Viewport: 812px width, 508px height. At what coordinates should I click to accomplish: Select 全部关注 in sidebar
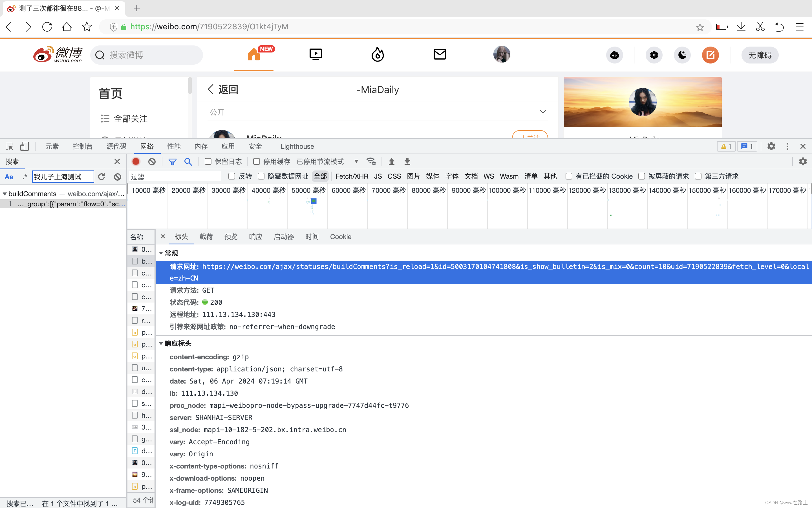(124, 119)
